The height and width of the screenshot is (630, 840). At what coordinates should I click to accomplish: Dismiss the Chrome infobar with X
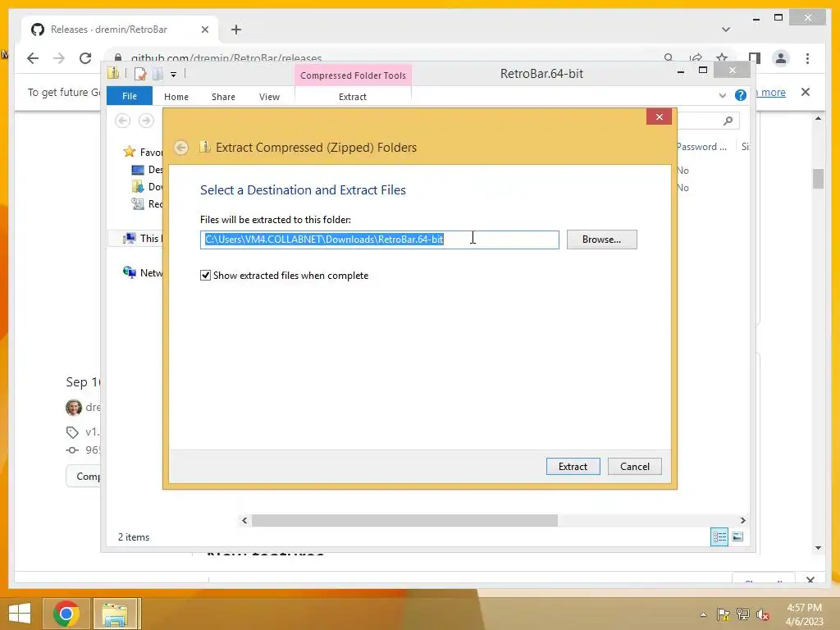tap(806, 92)
